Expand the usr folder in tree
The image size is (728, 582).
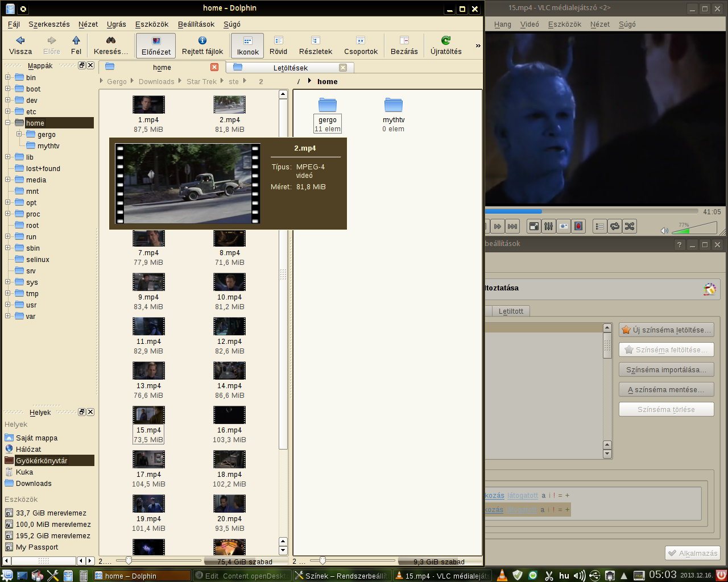[8, 305]
